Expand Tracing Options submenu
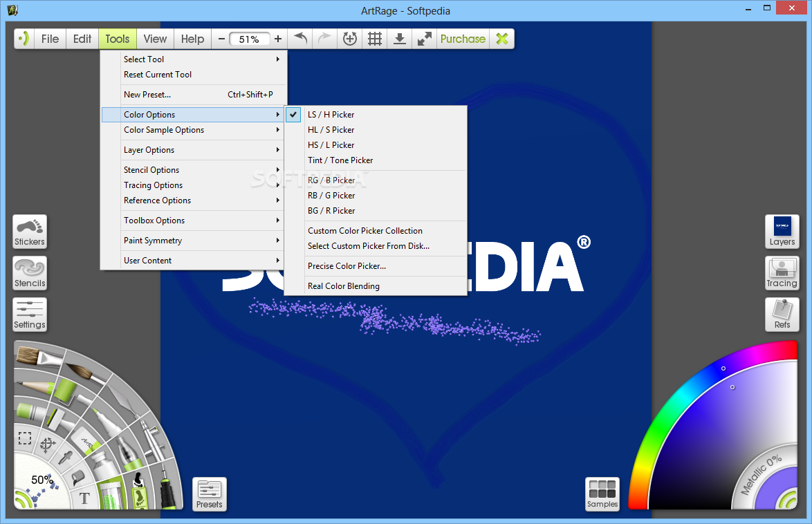 click(x=194, y=185)
